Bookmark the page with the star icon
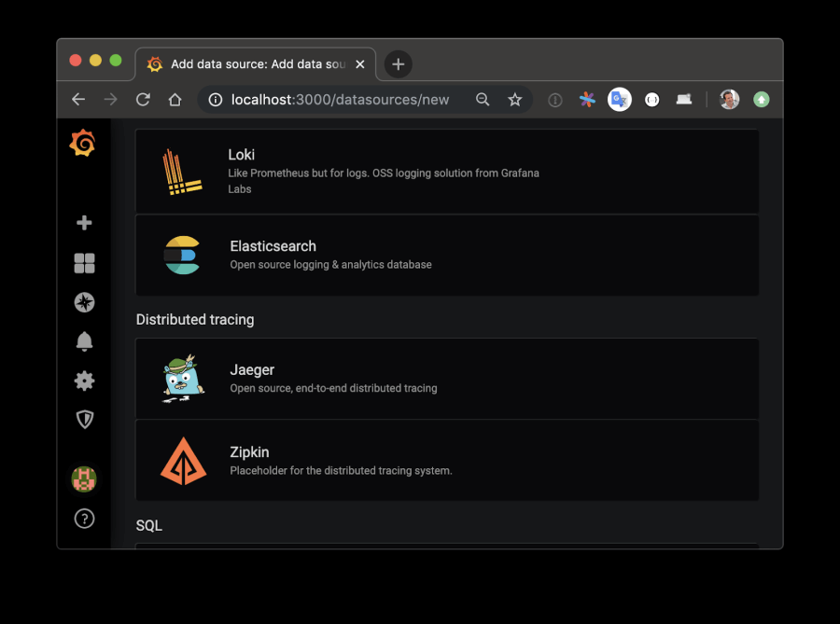This screenshot has width=840, height=624. point(515,99)
